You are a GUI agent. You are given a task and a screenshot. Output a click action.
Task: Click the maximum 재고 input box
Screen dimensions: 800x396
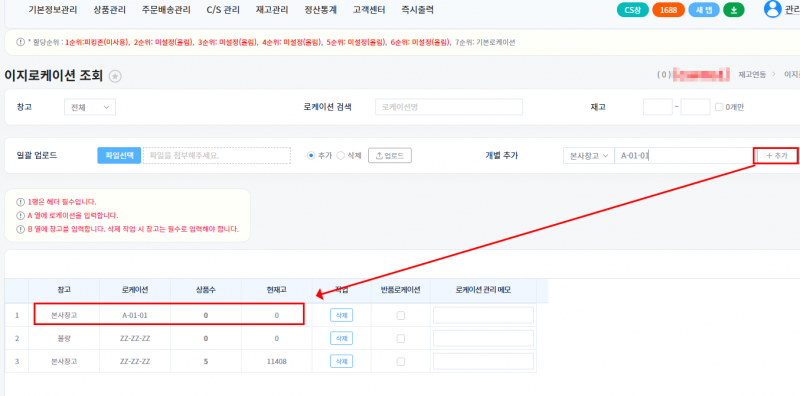(695, 107)
